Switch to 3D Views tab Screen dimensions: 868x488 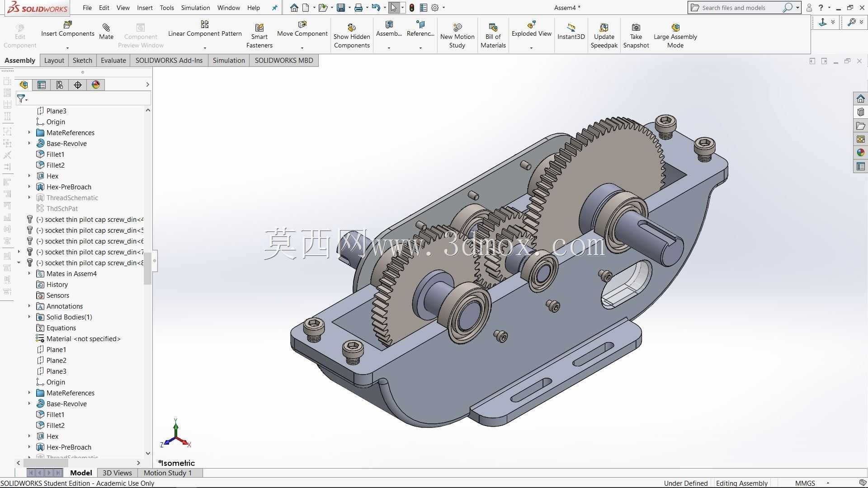pos(117,473)
